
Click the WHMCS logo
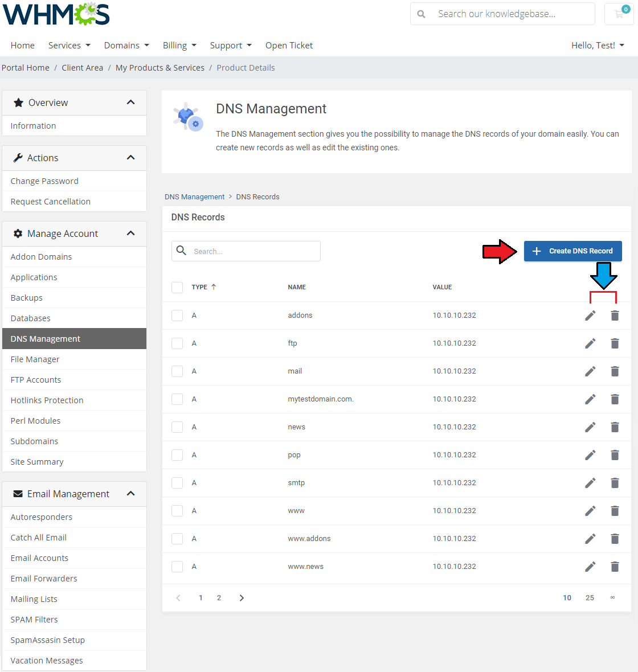coord(56,14)
